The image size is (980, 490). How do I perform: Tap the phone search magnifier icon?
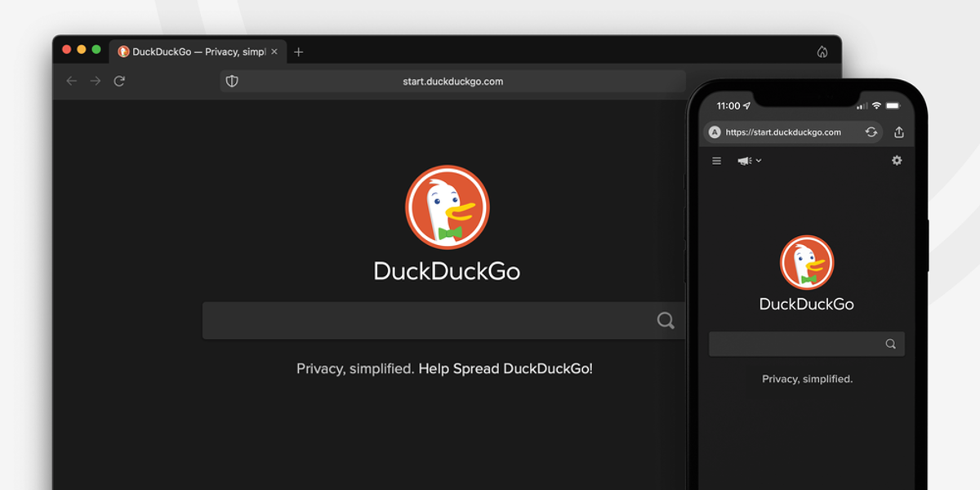coord(891,344)
